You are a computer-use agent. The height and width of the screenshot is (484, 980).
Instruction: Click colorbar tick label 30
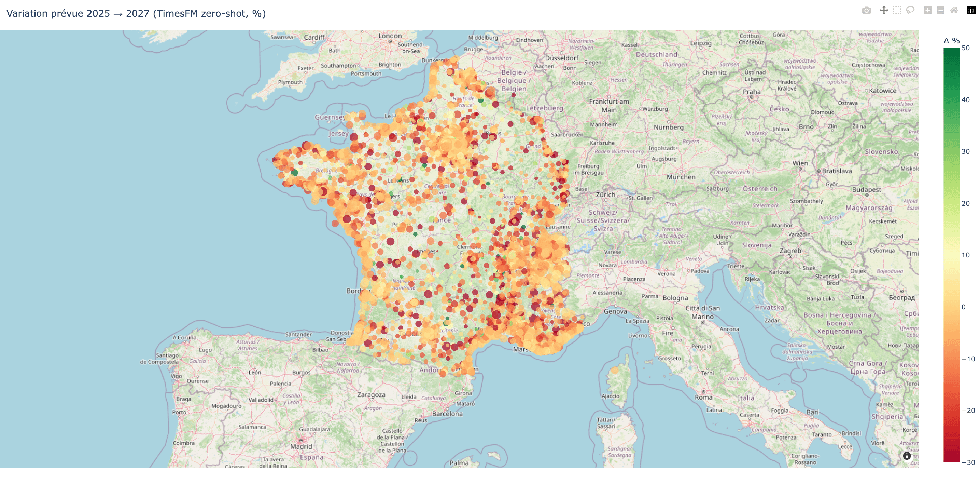[966, 151]
